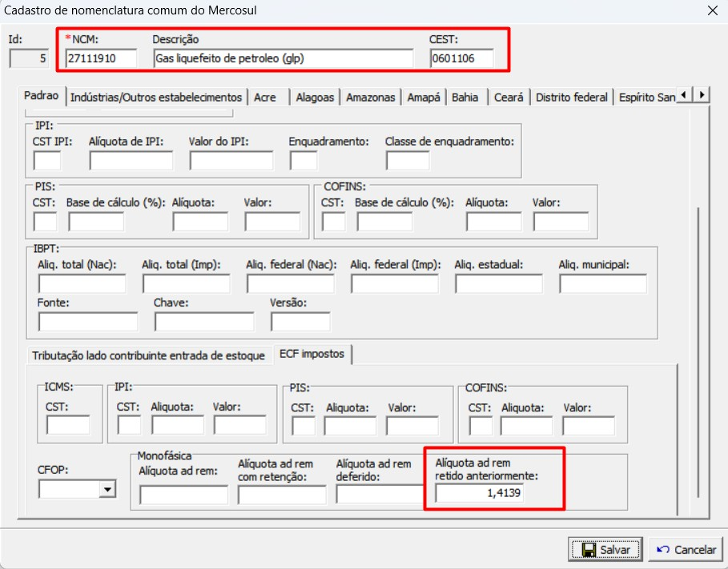Switch to the ECF impostos tab
The width and height of the screenshot is (728, 569).
pyautogui.click(x=313, y=355)
